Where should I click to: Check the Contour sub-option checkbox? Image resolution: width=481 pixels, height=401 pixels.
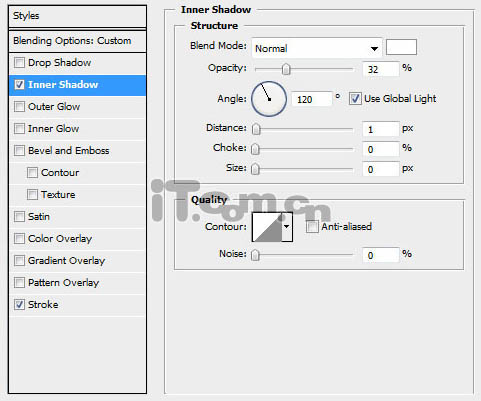point(32,172)
